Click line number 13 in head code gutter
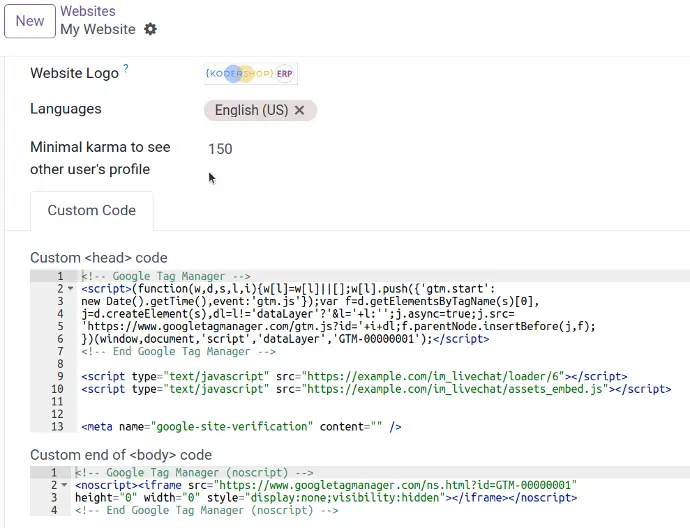The height and width of the screenshot is (528, 690). click(58, 427)
